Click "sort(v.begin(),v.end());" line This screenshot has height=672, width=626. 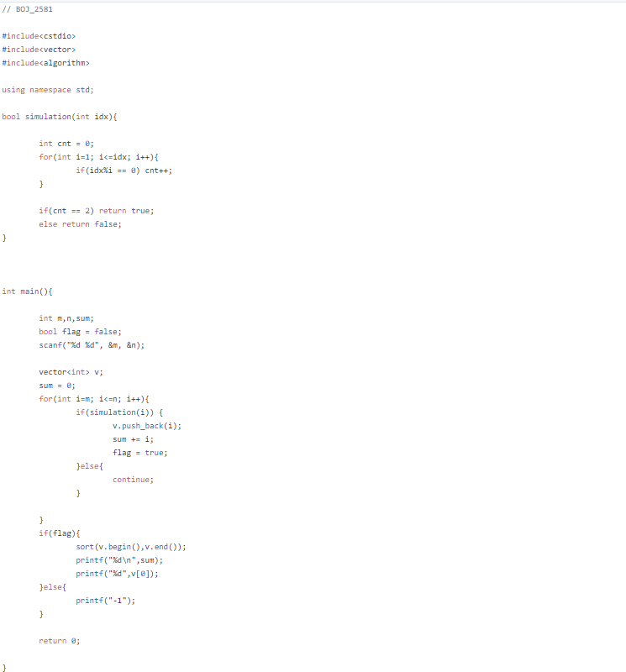131,547
